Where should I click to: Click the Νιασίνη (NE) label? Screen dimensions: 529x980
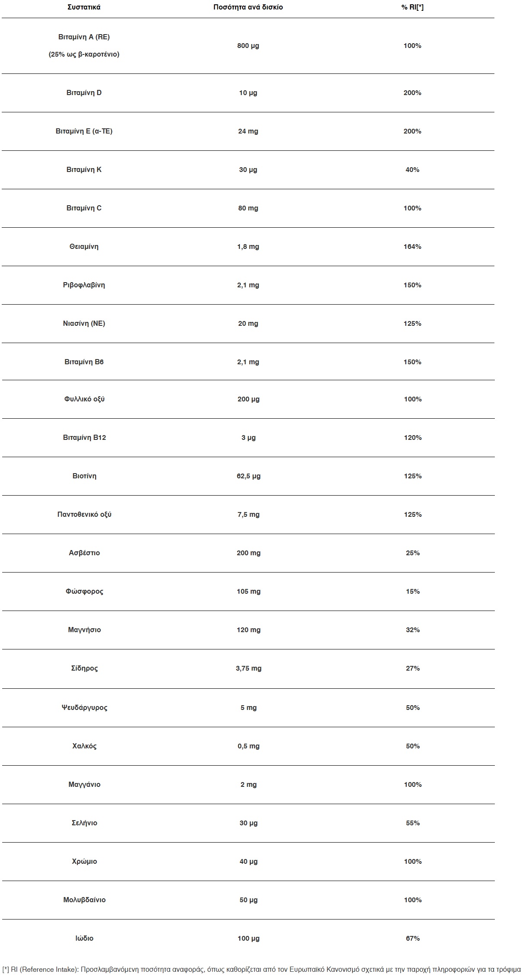pos(84,324)
